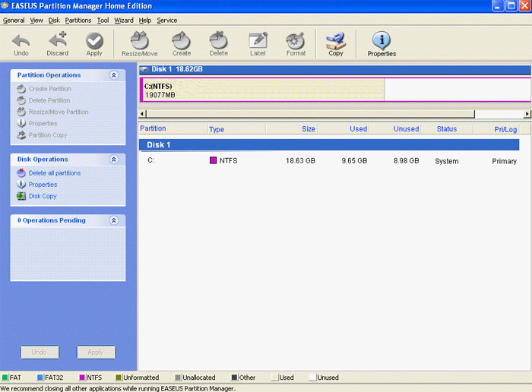Image resolution: width=532 pixels, height=392 pixels.
Task: Click the 8.98 GB unused value
Action: pos(406,161)
